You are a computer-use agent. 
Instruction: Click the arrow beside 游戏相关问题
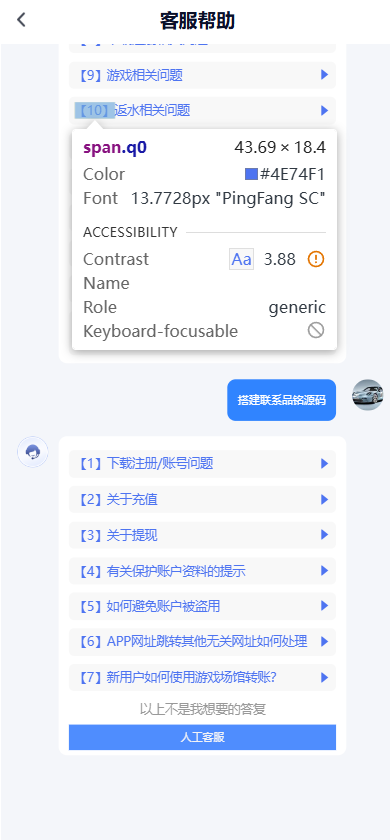324,75
